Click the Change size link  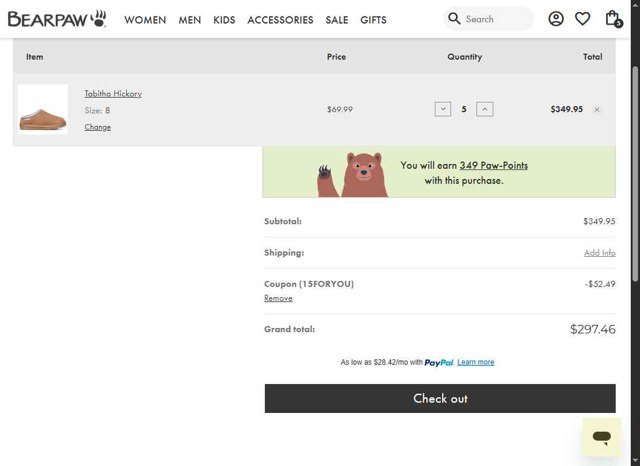tap(98, 127)
